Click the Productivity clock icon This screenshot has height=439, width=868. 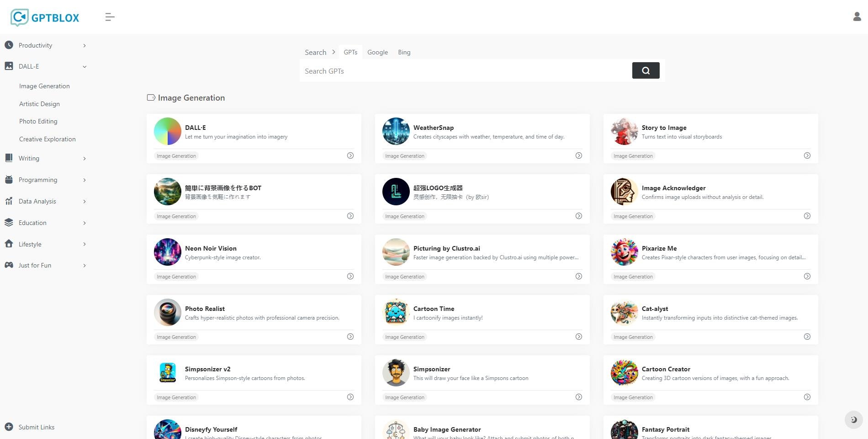pos(9,45)
